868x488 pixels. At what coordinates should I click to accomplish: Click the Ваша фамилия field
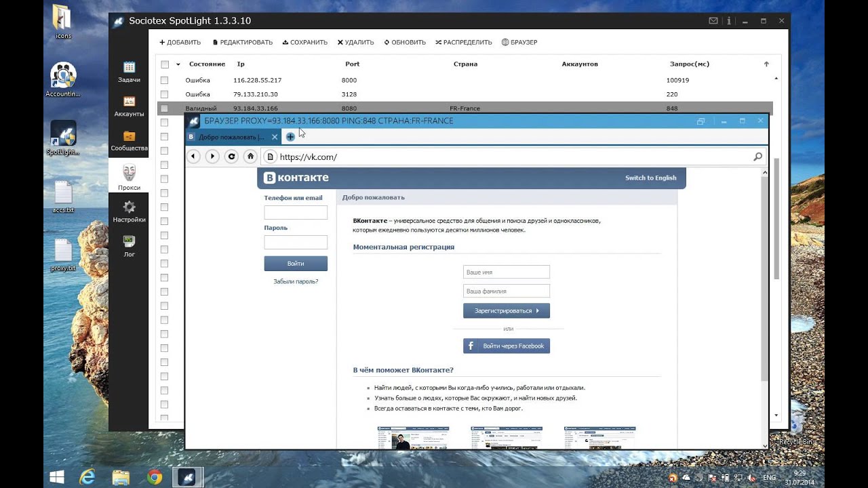[x=507, y=291]
